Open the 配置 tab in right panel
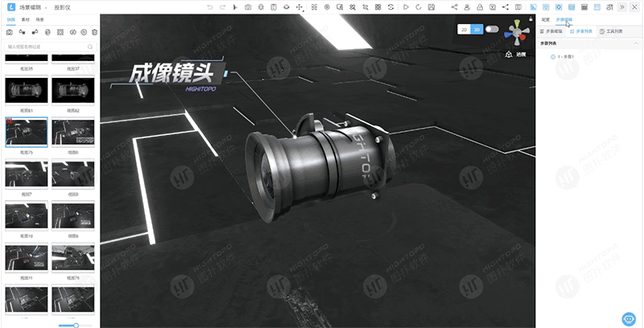Image resolution: width=644 pixels, height=328 pixels. 546,19
